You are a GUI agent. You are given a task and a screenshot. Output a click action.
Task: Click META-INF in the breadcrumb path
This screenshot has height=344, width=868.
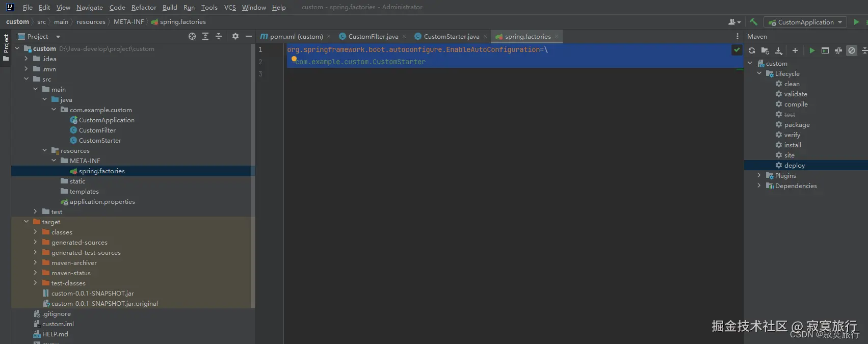tap(129, 22)
